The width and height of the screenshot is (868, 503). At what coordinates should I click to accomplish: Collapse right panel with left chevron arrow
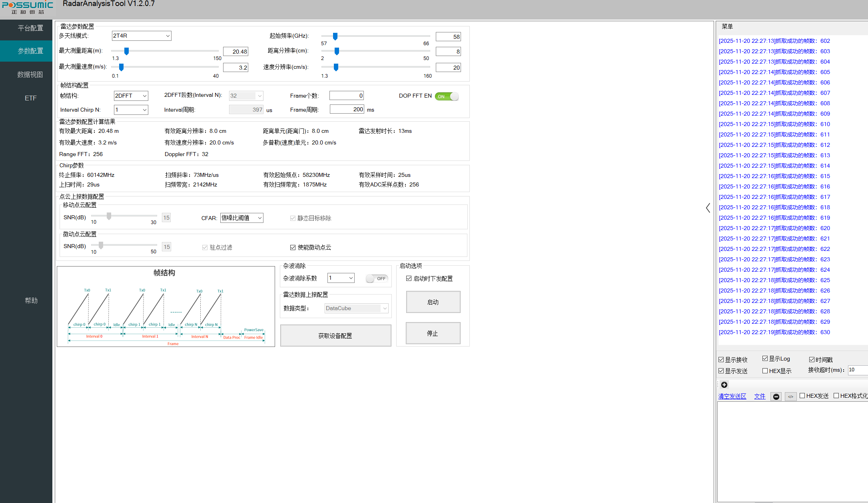(x=708, y=208)
